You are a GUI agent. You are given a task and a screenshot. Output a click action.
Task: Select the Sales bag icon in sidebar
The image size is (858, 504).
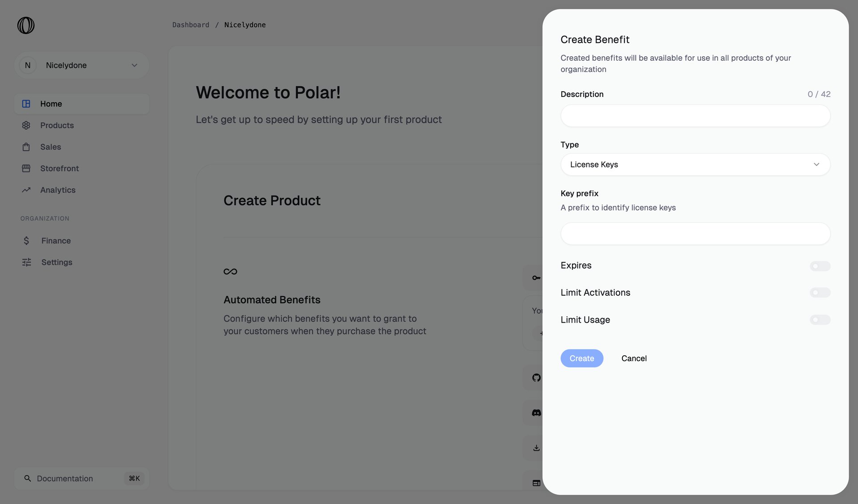point(26,147)
